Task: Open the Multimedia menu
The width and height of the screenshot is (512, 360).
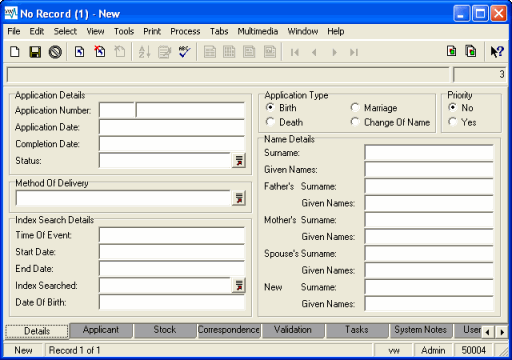Action: [x=258, y=31]
